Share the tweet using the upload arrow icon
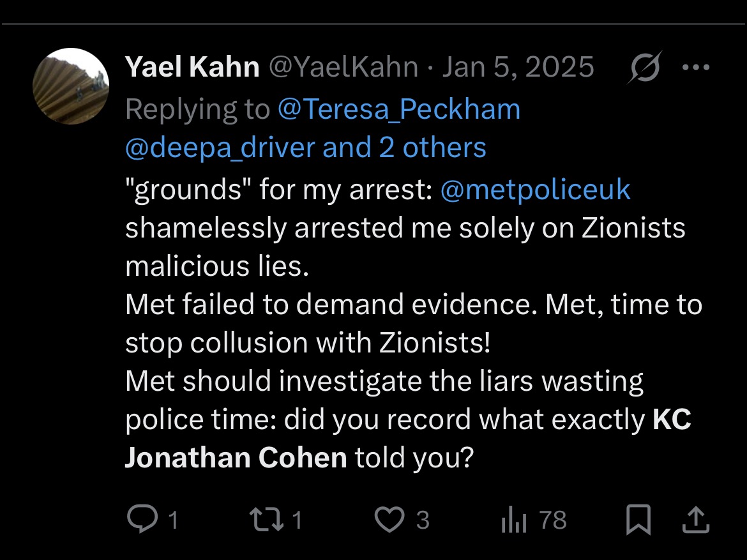 (695, 520)
